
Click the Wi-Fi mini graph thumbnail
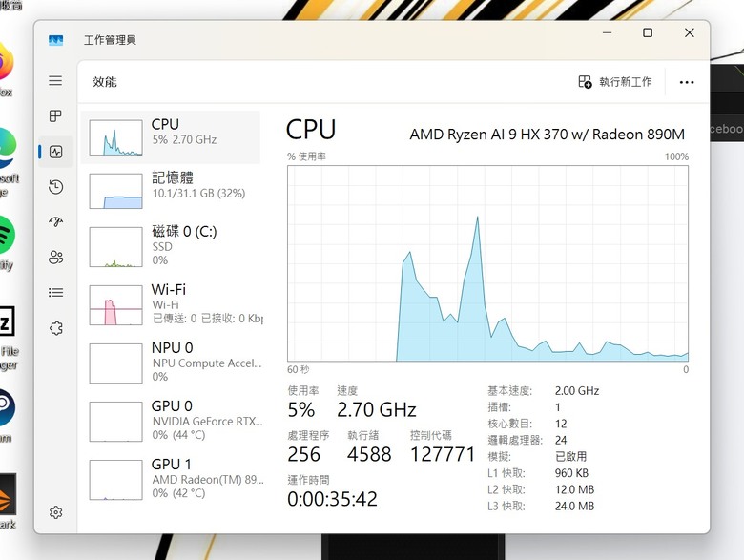coord(115,305)
